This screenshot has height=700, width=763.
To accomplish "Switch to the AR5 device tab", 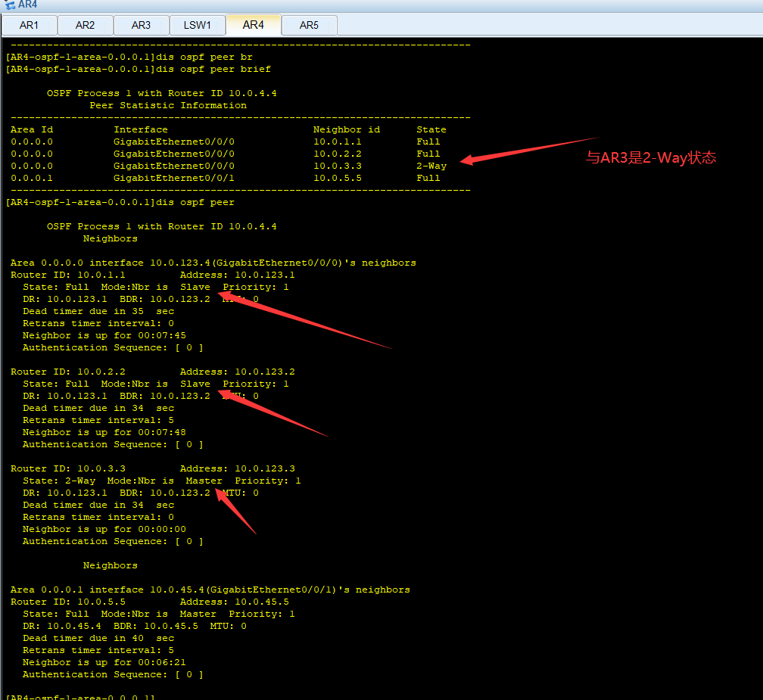I will pyautogui.click(x=309, y=25).
